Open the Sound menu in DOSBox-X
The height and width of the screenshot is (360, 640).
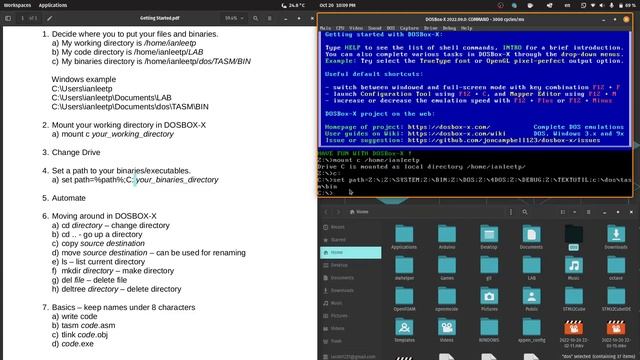coord(375,28)
